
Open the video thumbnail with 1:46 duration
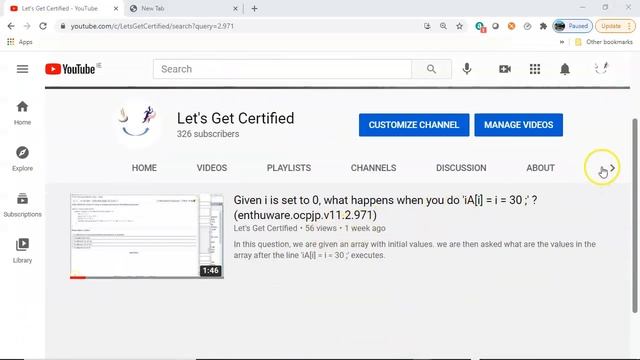pyautogui.click(x=147, y=236)
